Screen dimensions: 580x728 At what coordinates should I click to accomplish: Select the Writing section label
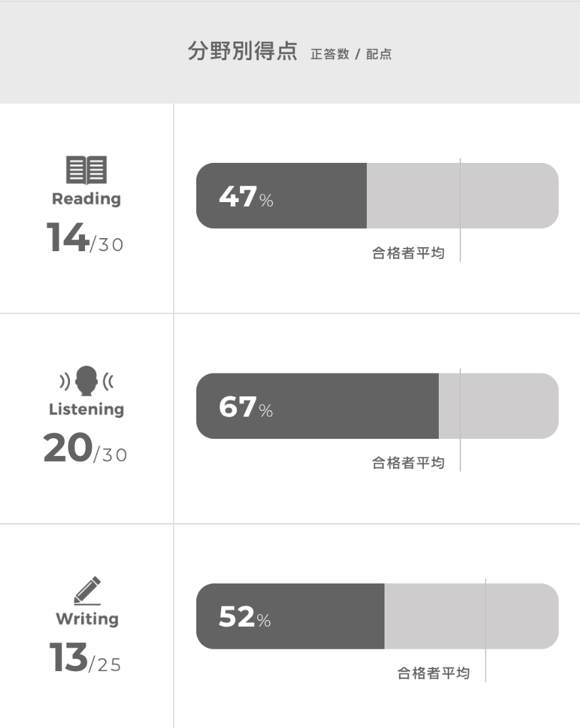coord(87,619)
